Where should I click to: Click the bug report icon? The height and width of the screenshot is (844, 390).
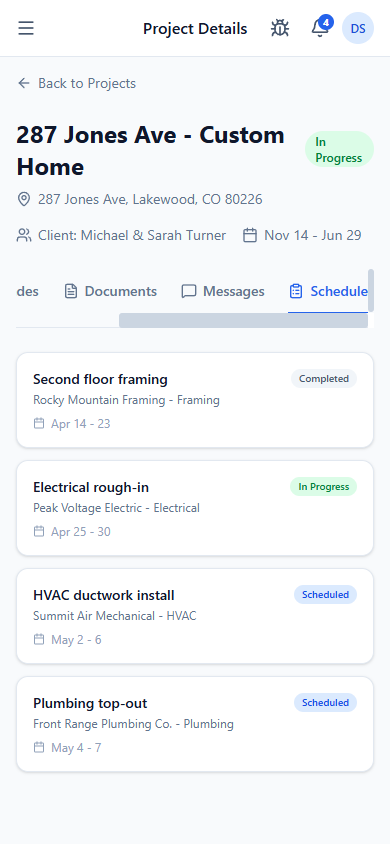coord(280,28)
